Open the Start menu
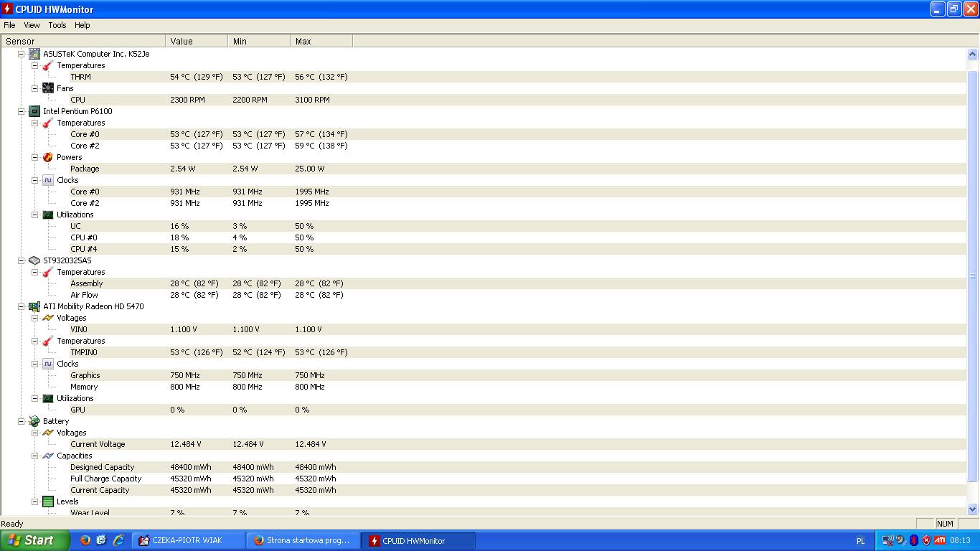Viewport: 980px width, 551px height. point(35,540)
